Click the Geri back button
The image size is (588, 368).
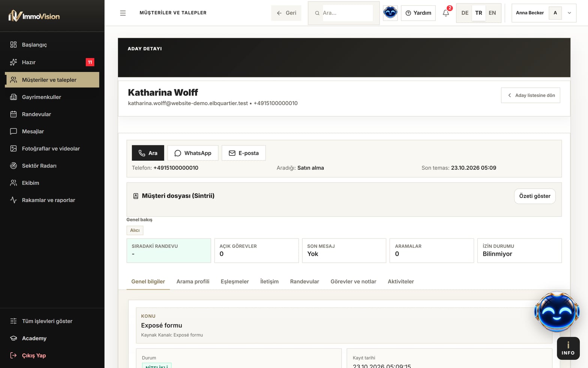coord(286,13)
